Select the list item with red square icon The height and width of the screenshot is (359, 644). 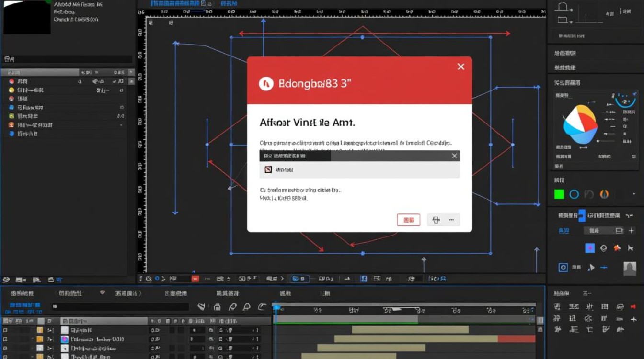tap(359, 169)
